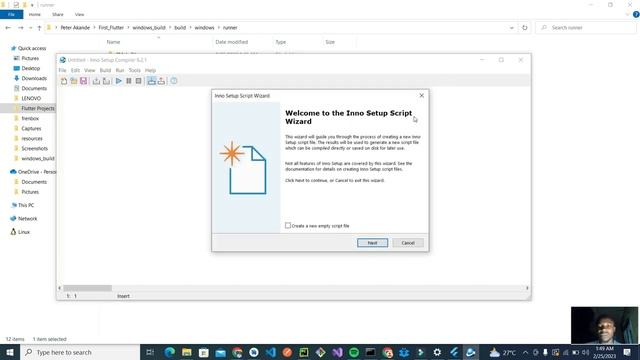The image size is (640, 360).
Task: Open the notification center icon
Action: click(627, 352)
